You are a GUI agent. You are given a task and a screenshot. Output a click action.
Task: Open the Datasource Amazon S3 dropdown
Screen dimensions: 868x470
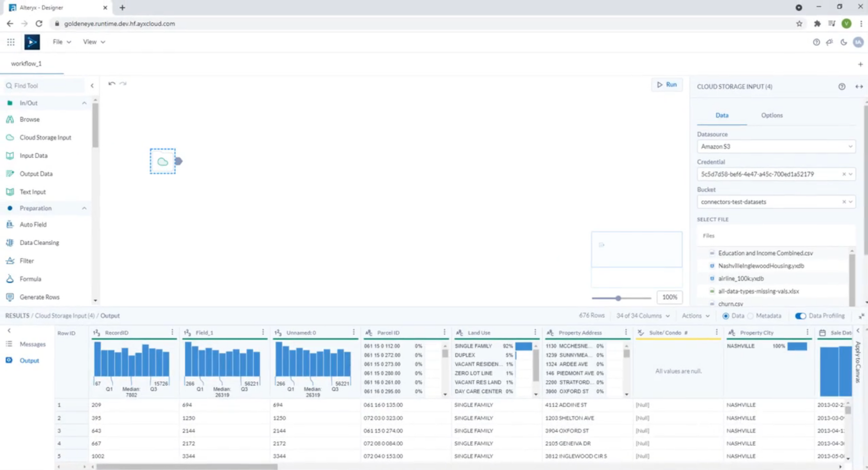[775, 146]
